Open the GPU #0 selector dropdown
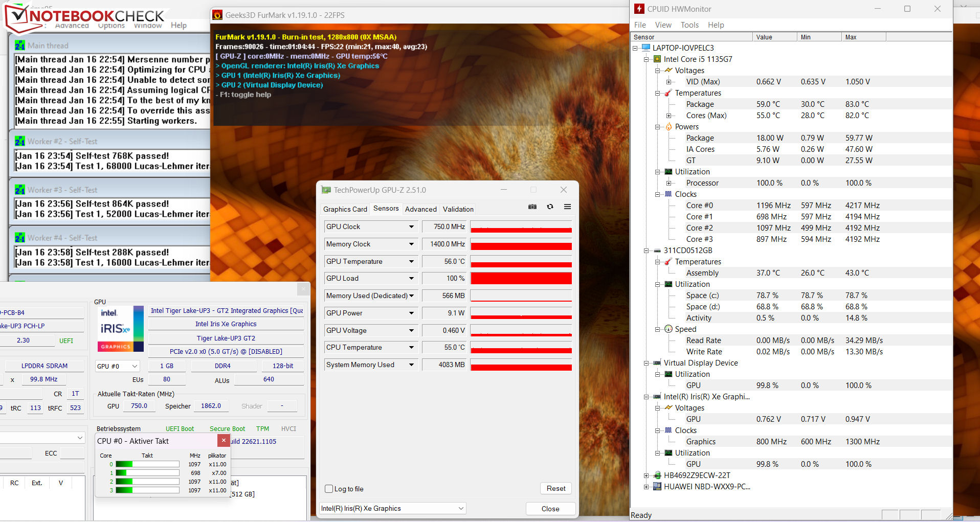Image resolution: width=980 pixels, height=522 pixels. point(117,366)
